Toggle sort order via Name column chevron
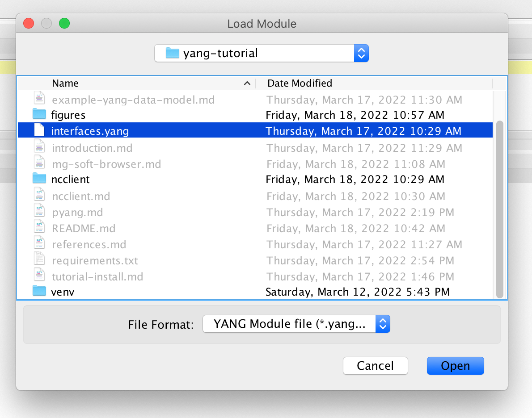The width and height of the screenshot is (532, 418). (x=247, y=83)
